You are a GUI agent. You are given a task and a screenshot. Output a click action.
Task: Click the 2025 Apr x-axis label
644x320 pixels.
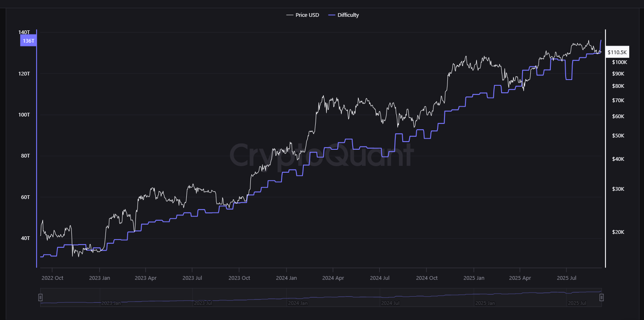tap(520, 278)
